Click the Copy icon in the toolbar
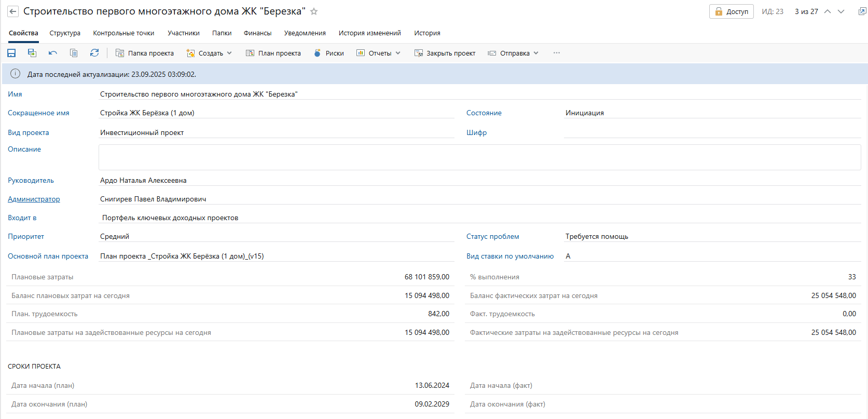The height and width of the screenshot is (419, 868). click(x=74, y=53)
